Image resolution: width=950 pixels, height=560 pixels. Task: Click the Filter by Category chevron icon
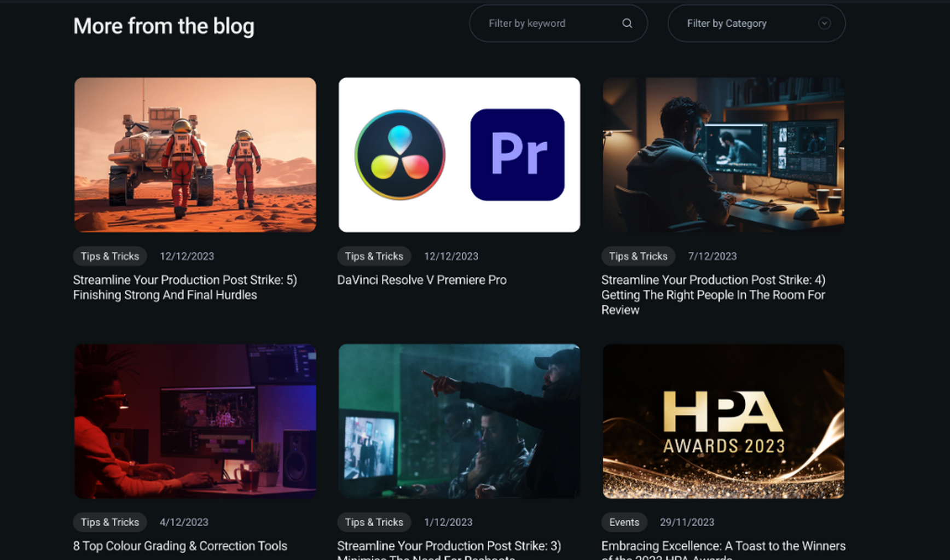pos(824,24)
